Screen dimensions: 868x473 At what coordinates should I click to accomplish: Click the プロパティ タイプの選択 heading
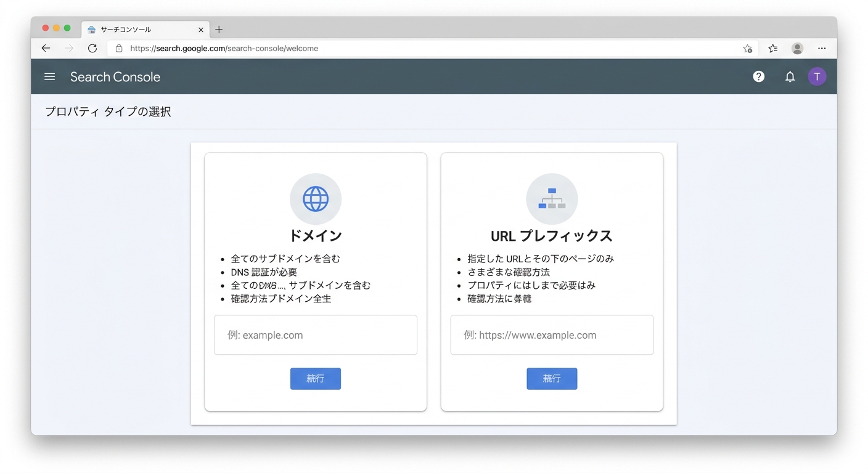tap(108, 112)
